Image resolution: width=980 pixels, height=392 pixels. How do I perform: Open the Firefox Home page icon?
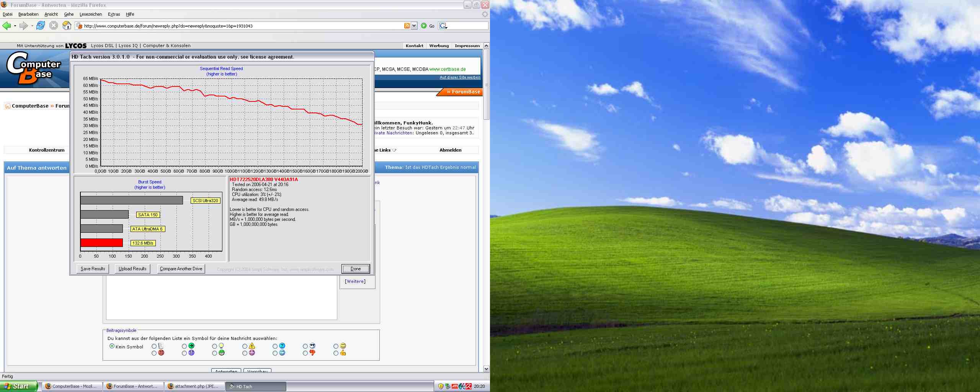67,26
